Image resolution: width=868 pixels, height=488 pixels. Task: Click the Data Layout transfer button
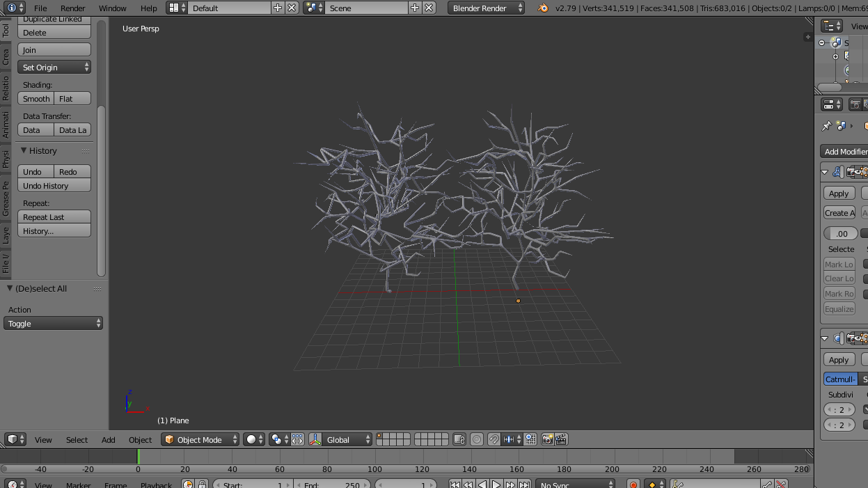pyautogui.click(x=73, y=130)
